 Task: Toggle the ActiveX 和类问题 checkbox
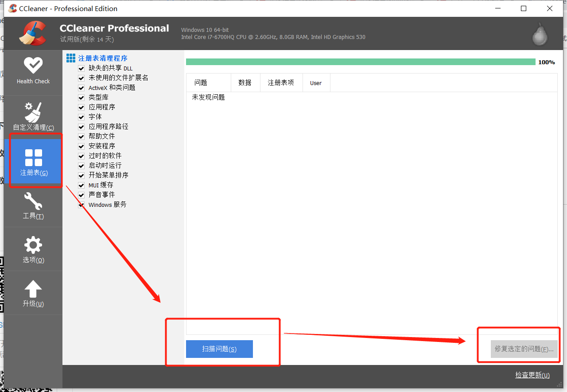pyautogui.click(x=81, y=87)
